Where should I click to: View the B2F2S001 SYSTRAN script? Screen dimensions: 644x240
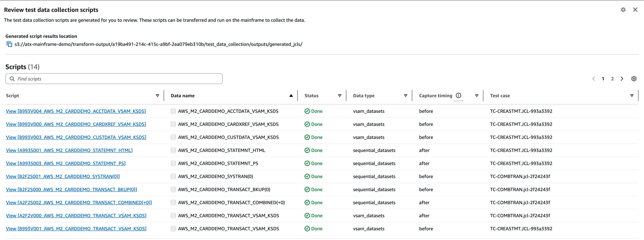click(x=63, y=176)
